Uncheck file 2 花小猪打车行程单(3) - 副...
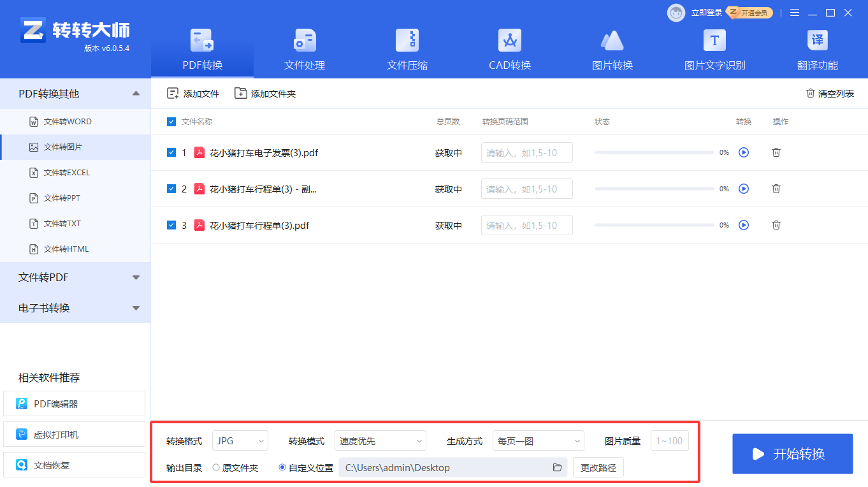The image size is (868, 487). coord(171,189)
